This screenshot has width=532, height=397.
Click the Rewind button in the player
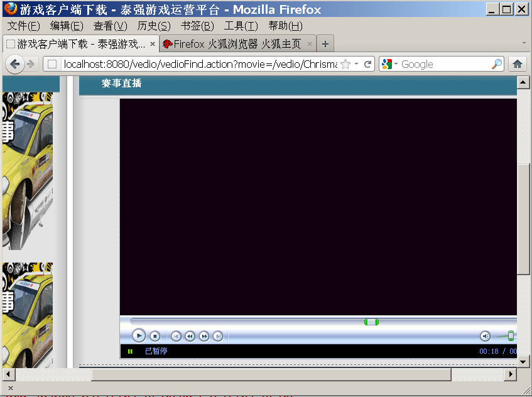(190, 336)
